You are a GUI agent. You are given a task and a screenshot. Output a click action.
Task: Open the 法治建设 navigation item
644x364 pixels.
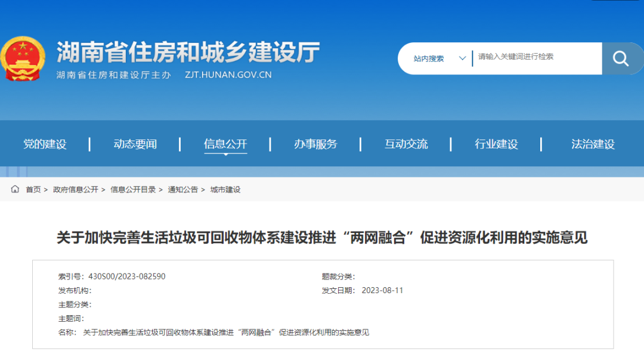click(x=593, y=144)
